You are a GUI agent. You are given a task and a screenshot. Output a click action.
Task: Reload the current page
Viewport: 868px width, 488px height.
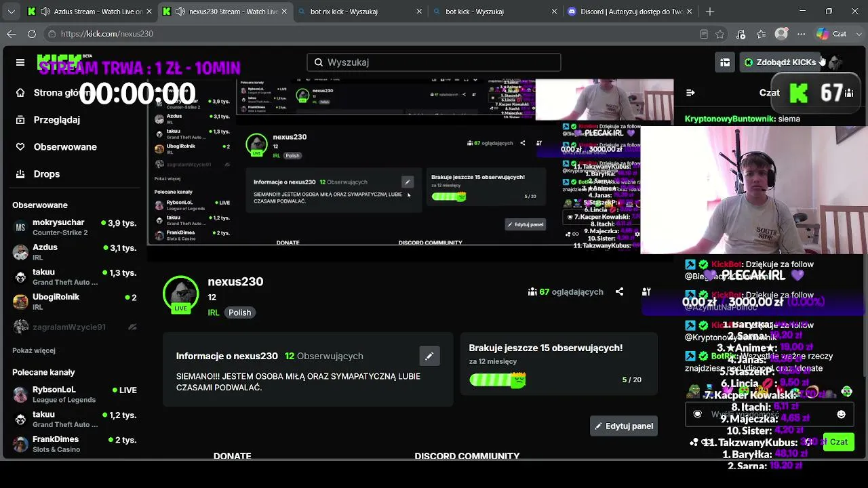tap(32, 34)
